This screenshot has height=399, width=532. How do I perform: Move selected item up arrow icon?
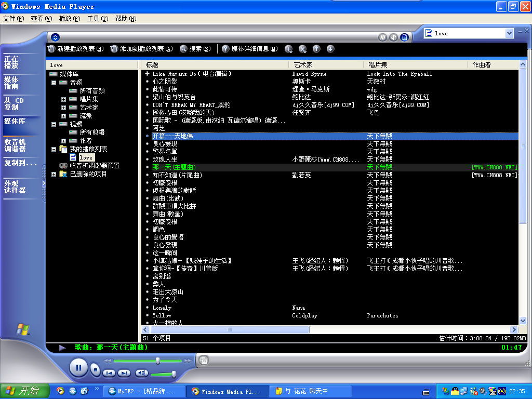coord(316,49)
